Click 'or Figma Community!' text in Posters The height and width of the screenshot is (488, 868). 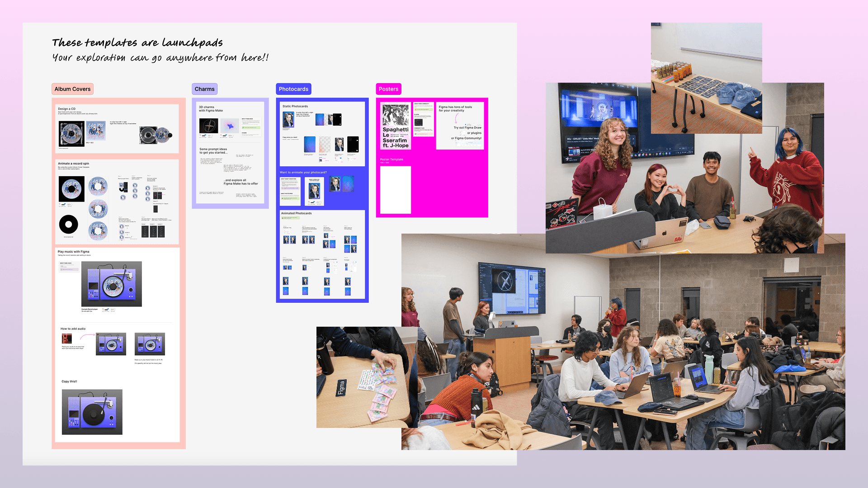point(466,138)
